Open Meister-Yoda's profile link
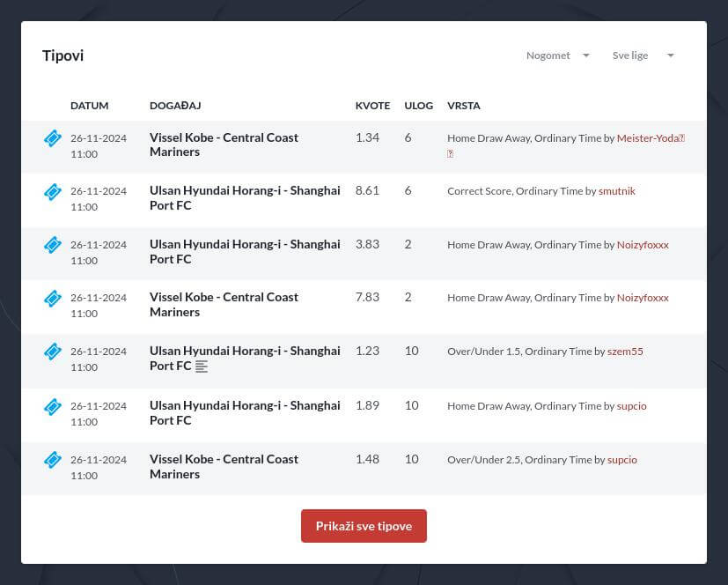 click(x=651, y=138)
